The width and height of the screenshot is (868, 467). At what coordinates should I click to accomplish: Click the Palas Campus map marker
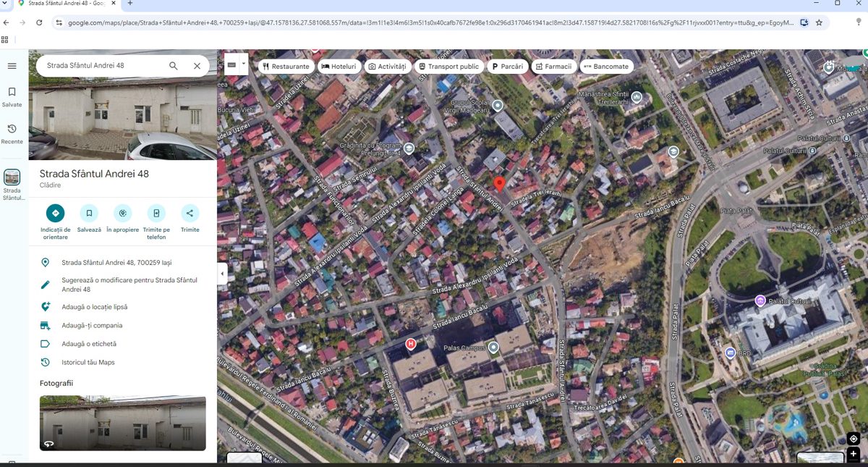pyautogui.click(x=493, y=348)
